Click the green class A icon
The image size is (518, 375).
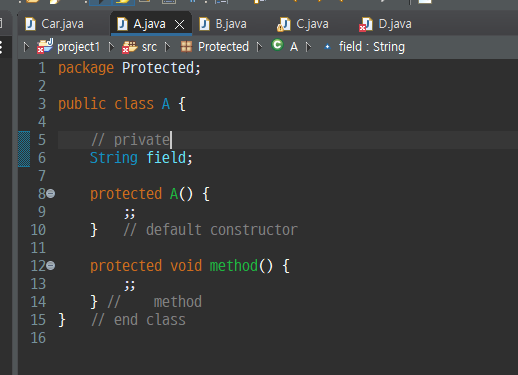click(277, 45)
